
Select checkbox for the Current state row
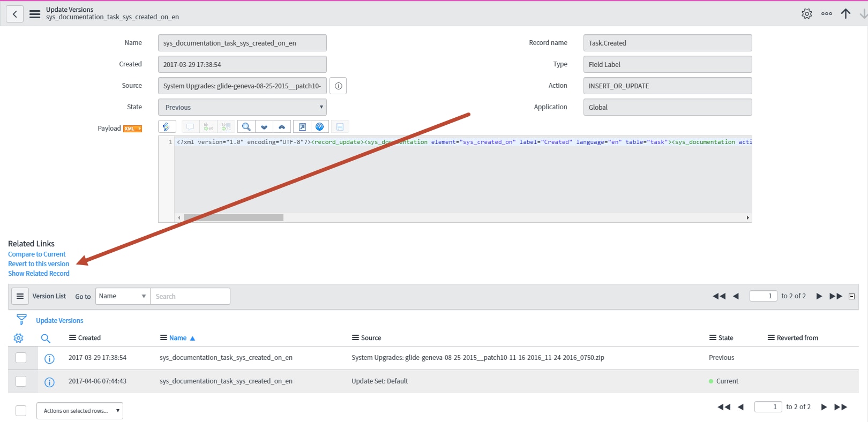(x=21, y=381)
